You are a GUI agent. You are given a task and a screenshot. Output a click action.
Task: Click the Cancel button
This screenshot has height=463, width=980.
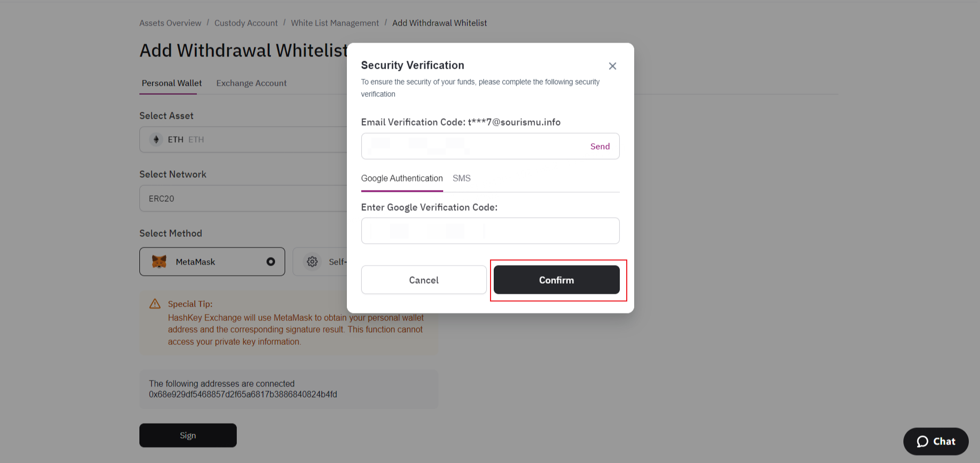423,280
